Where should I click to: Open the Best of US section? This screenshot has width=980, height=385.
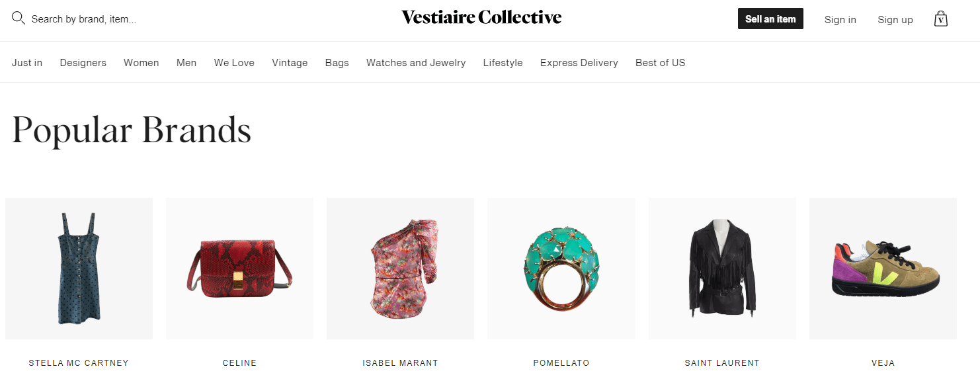[660, 62]
